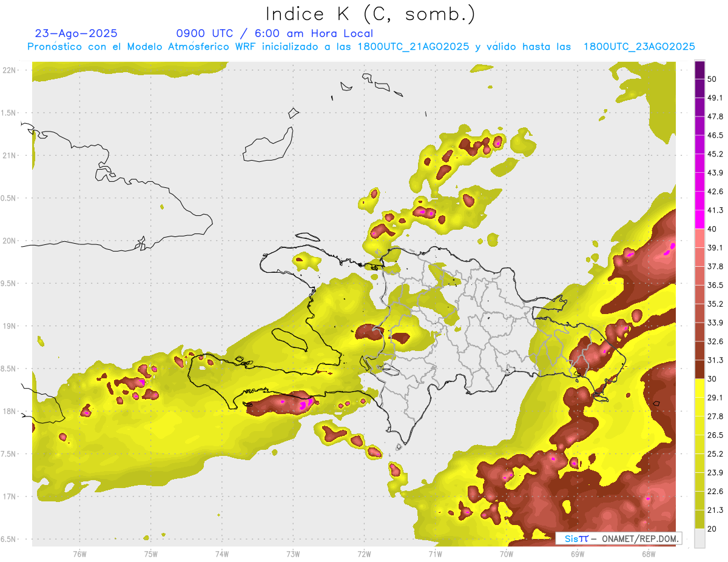728x562 pixels.
Task: Click the colorbar value '36.5'
Action: (715, 285)
